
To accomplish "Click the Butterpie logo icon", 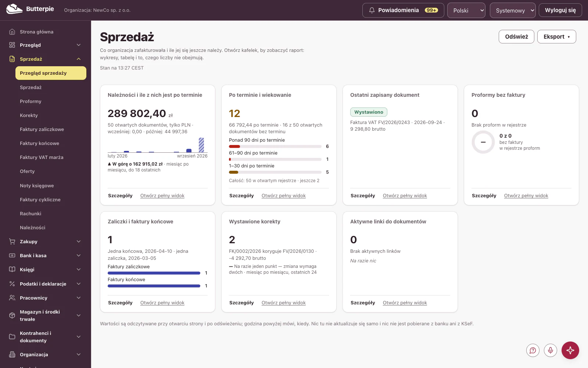I will point(14,9).
